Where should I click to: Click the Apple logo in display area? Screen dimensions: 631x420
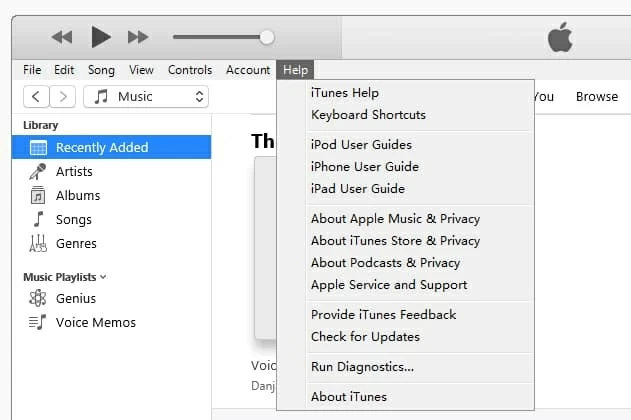tap(560, 37)
